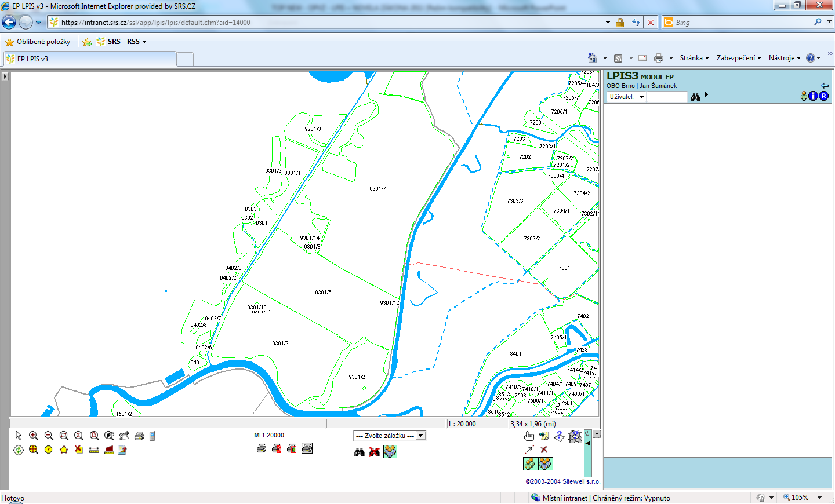The image size is (835, 504).
Task: Click the green refresh map icon
Action: [19, 450]
